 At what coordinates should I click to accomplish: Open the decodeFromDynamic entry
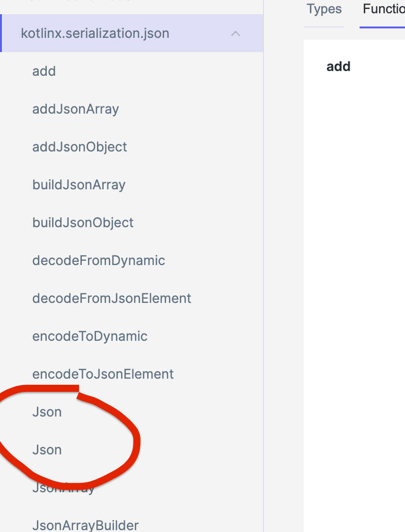[x=99, y=261]
